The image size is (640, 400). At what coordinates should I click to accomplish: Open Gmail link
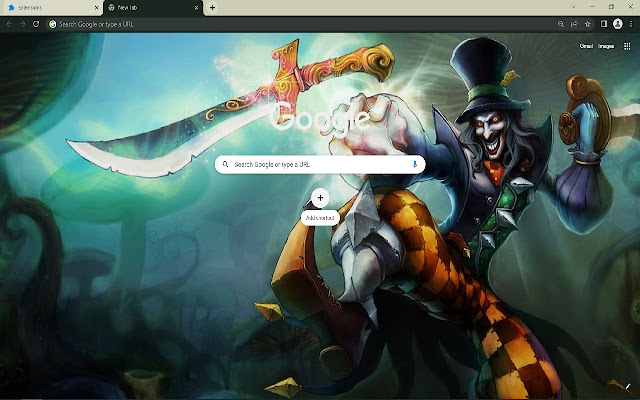(x=586, y=46)
